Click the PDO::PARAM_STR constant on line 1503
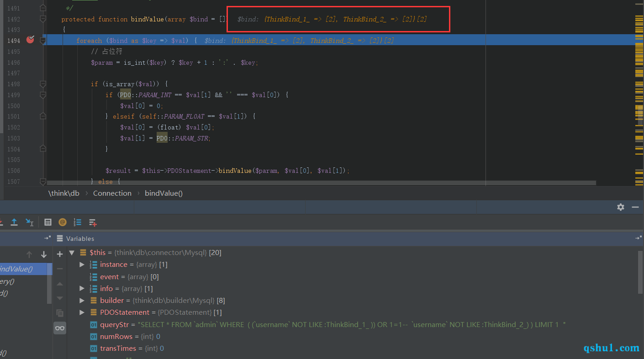The image size is (644, 359). click(x=183, y=138)
